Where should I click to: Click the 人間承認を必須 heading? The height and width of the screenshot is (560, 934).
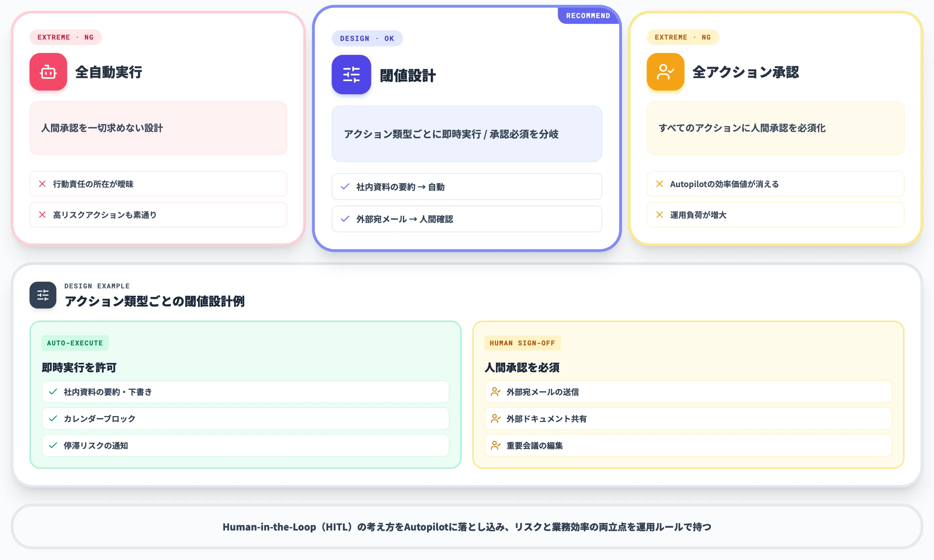point(522,368)
